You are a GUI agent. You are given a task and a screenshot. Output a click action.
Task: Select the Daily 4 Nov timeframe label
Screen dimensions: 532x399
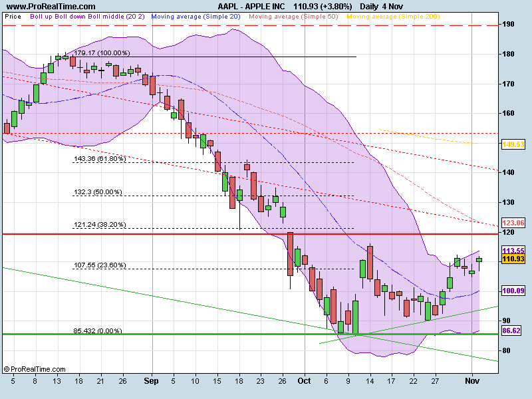[x=381, y=7]
